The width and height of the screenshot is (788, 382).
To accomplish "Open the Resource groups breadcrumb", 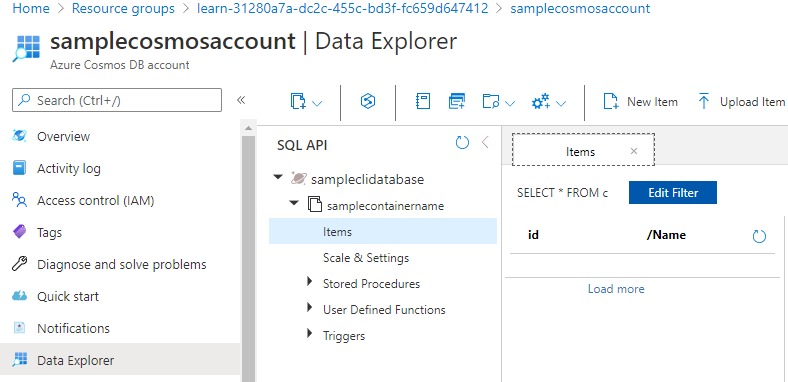I will coord(123,9).
